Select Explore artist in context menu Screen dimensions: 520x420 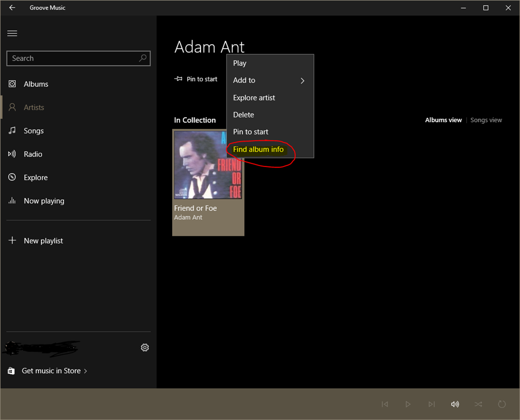pyautogui.click(x=270, y=98)
